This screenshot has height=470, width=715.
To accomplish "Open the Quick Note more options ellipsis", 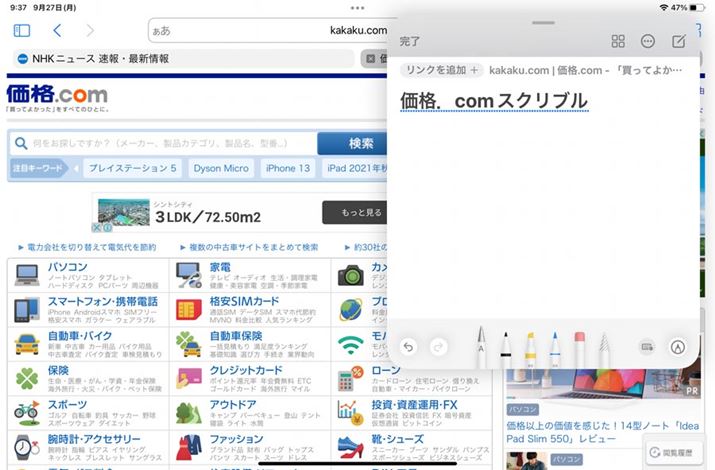I will pos(648,41).
